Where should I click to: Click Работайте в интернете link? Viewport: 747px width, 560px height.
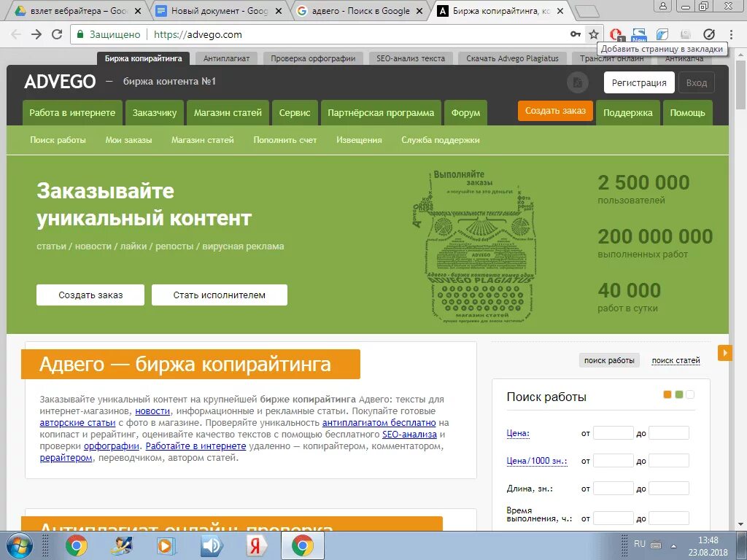click(x=196, y=446)
